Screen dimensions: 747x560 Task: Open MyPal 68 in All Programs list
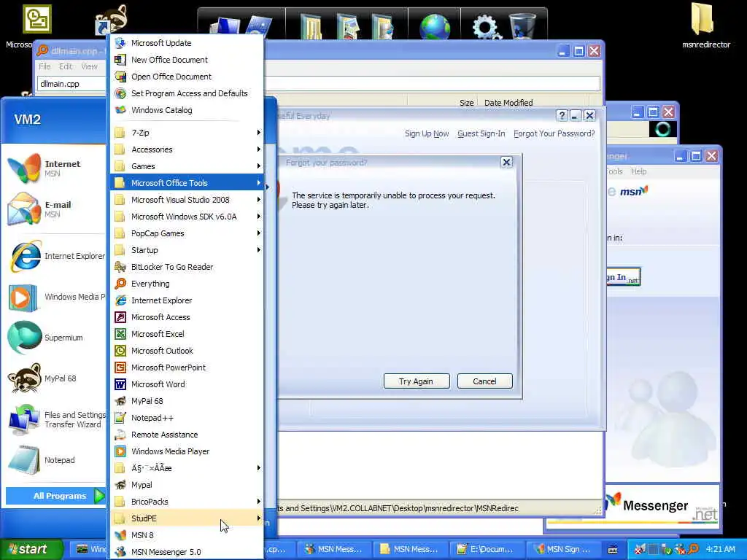(x=187, y=401)
